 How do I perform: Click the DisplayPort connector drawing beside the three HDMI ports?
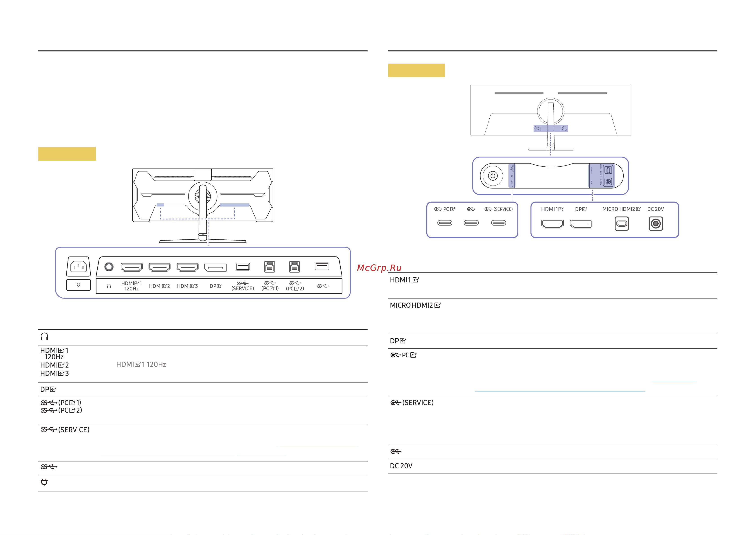[x=215, y=267]
